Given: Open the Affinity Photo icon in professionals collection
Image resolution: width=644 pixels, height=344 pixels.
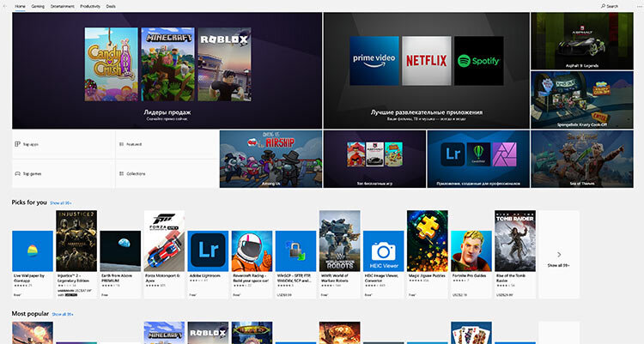Looking at the screenshot, I should click(504, 154).
